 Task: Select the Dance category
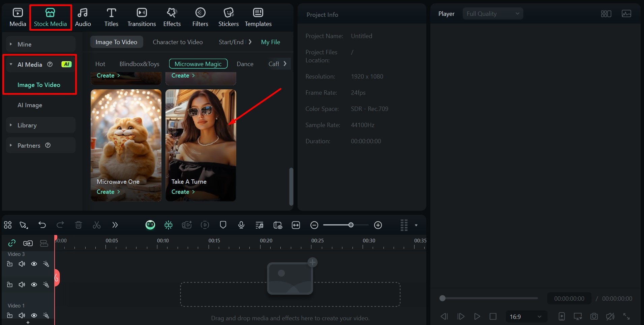tap(245, 64)
